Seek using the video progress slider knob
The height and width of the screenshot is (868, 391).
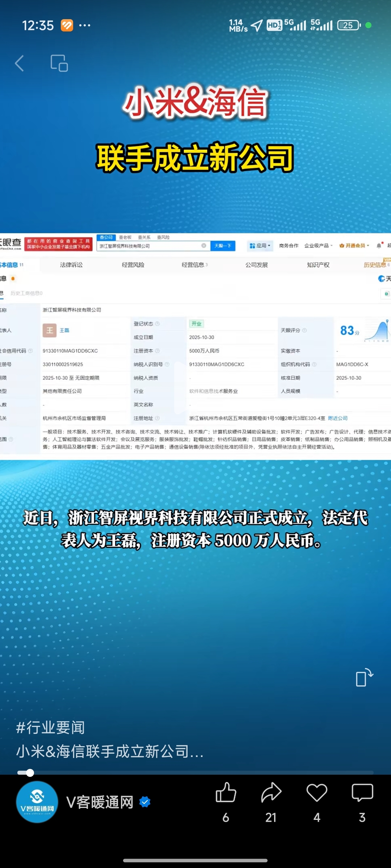pos(30,773)
